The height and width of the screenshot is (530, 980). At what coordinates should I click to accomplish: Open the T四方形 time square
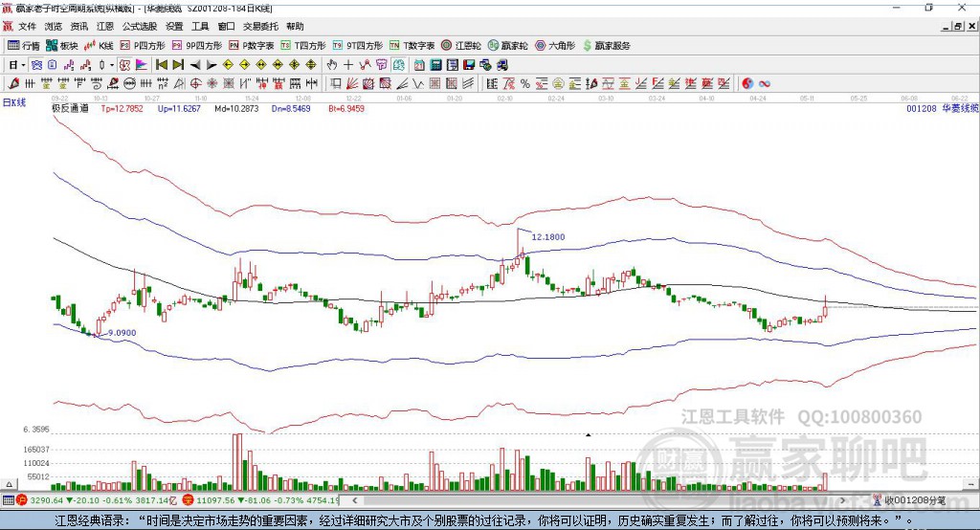303,46
